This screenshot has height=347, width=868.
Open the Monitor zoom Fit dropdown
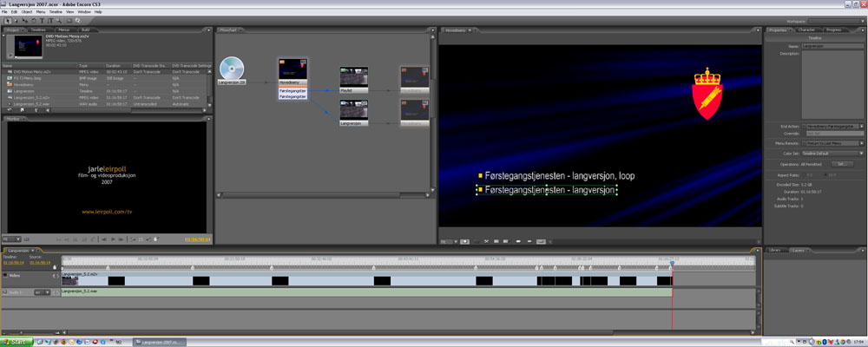[x=11, y=239]
